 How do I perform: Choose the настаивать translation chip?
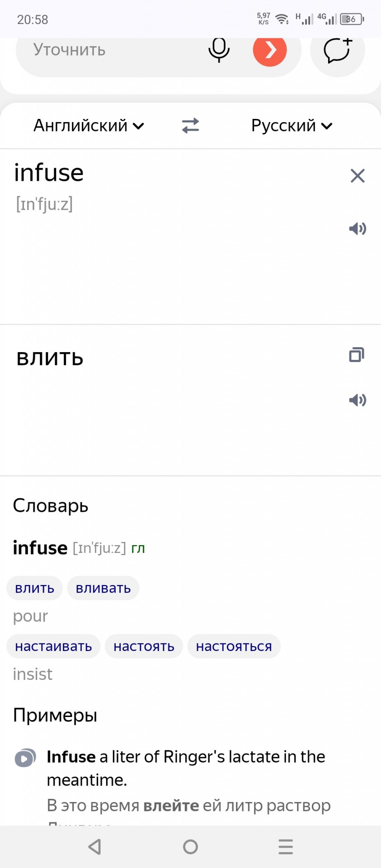53,646
